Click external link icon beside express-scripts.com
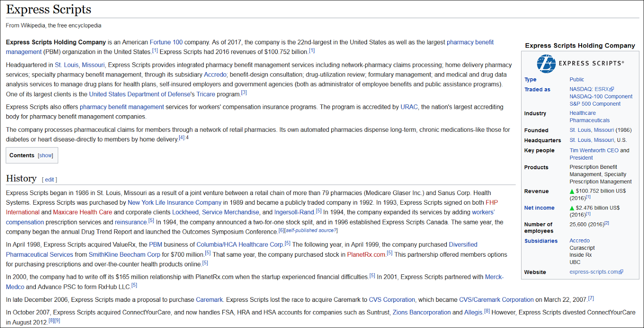The width and height of the screenshot is (644, 328). pyautogui.click(x=621, y=272)
